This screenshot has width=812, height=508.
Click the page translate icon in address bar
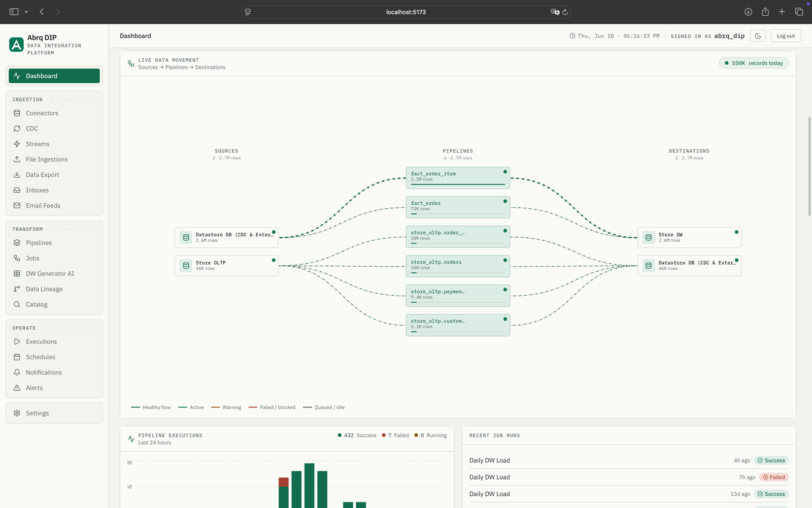pyautogui.click(x=555, y=12)
